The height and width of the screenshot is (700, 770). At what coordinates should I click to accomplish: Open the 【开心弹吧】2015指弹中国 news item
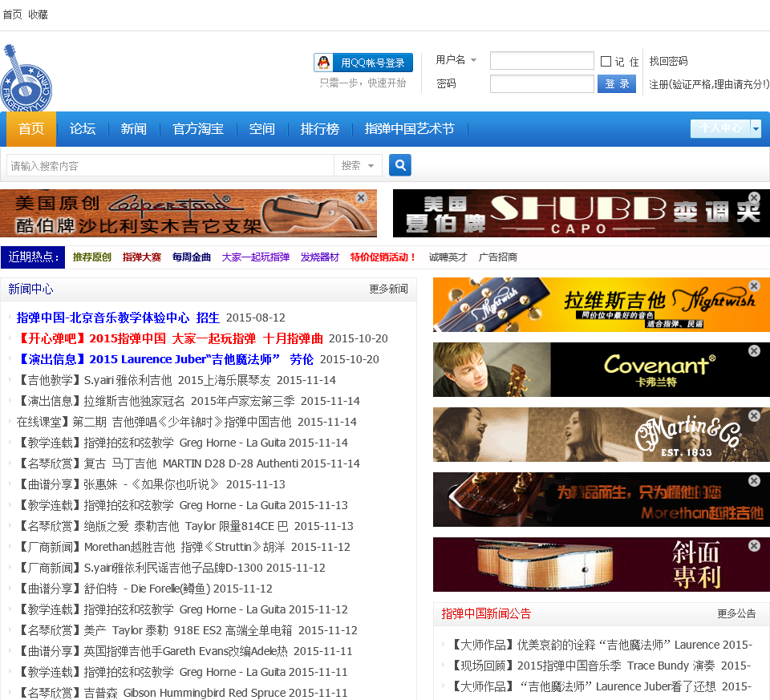pyautogui.click(x=170, y=338)
